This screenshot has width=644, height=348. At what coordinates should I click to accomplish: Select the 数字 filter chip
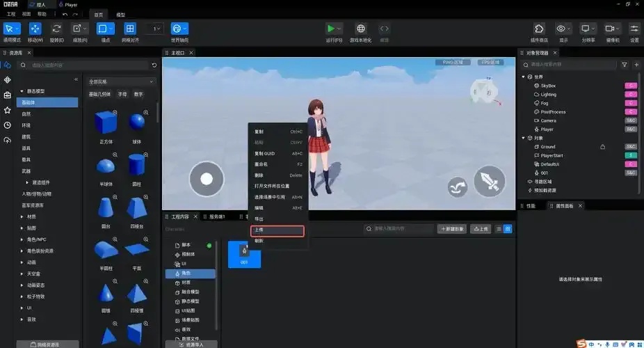[x=138, y=94]
